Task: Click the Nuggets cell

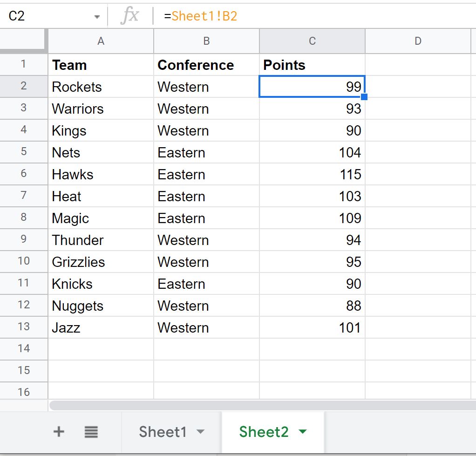Action: [101, 306]
